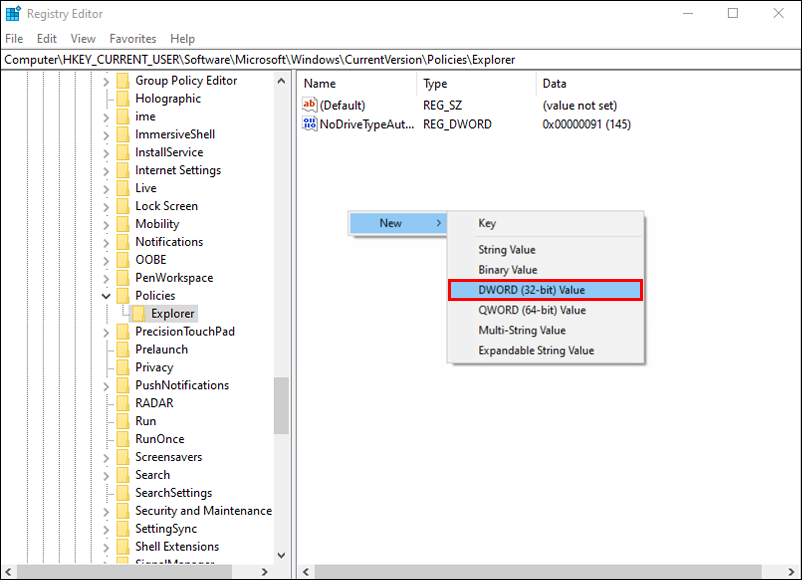Choose Key in the New submenu
Image resolution: width=802 pixels, height=580 pixels.
click(x=545, y=223)
